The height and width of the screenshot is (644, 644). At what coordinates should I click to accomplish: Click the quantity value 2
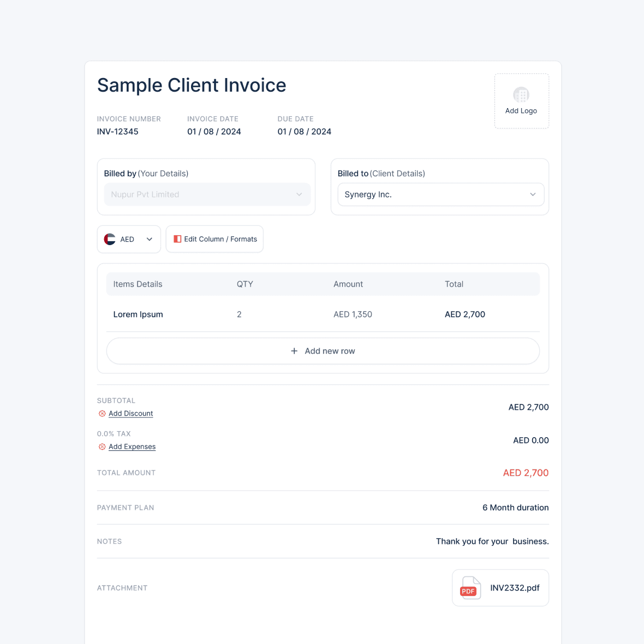tap(239, 314)
